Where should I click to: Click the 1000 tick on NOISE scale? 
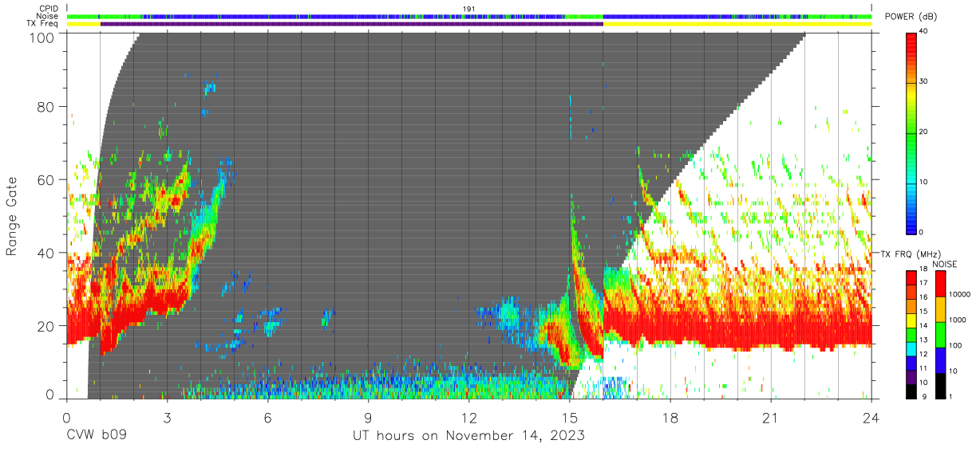tap(956, 320)
